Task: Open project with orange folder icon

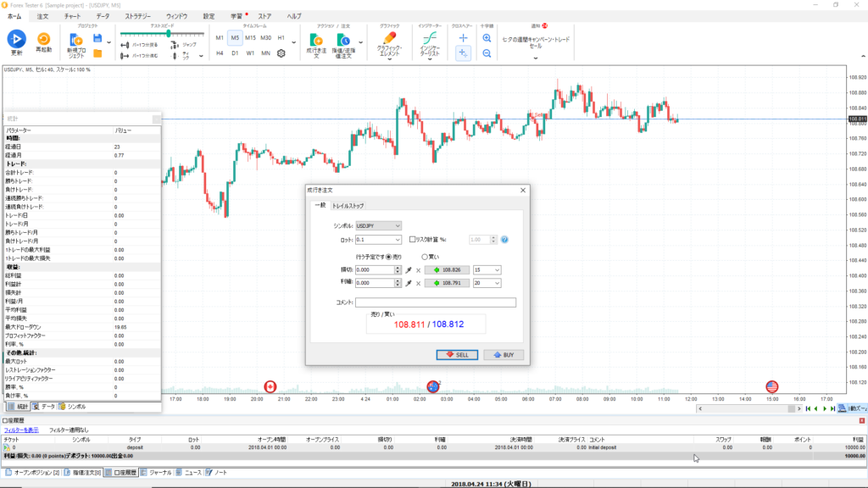Action: coord(97,53)
